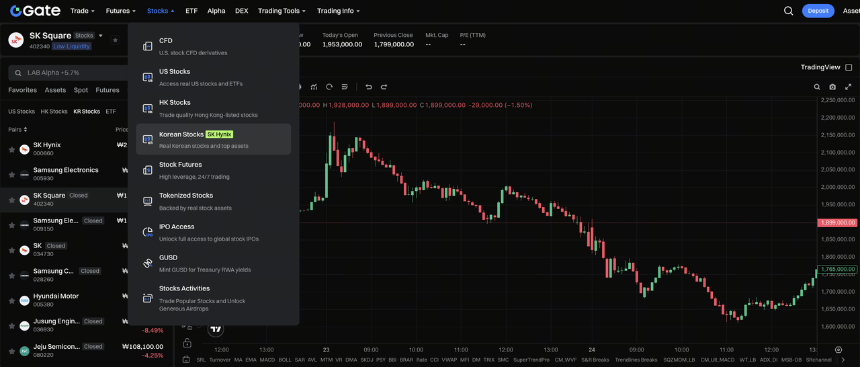Open the ETF navigation link
860x367 pixels.
tap(191, 11)
